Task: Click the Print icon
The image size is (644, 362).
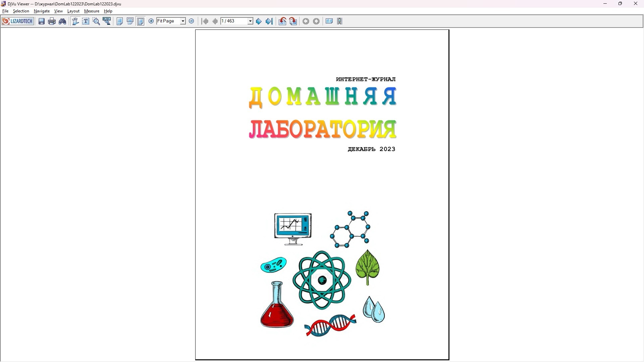Action: pyautogui.click(x=52, y=21)
